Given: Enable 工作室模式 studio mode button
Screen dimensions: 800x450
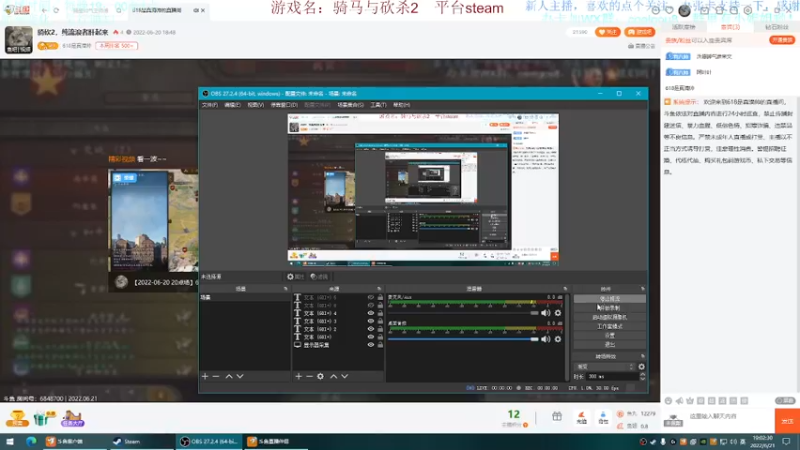Looking at the screenshot, I should (610, 326).
